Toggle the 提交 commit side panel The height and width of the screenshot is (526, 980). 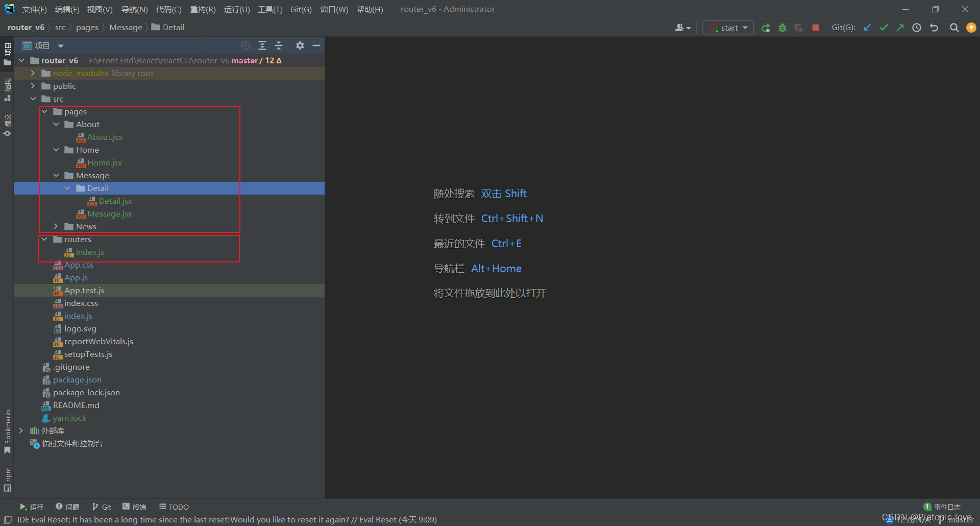point(7,125)
